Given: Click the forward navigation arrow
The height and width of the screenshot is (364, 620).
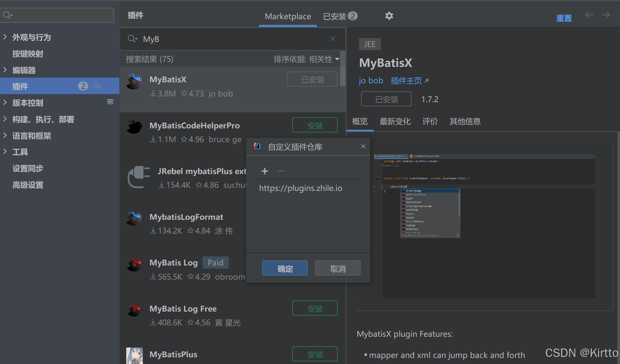Looking at the screenshot, I should 606,15.
